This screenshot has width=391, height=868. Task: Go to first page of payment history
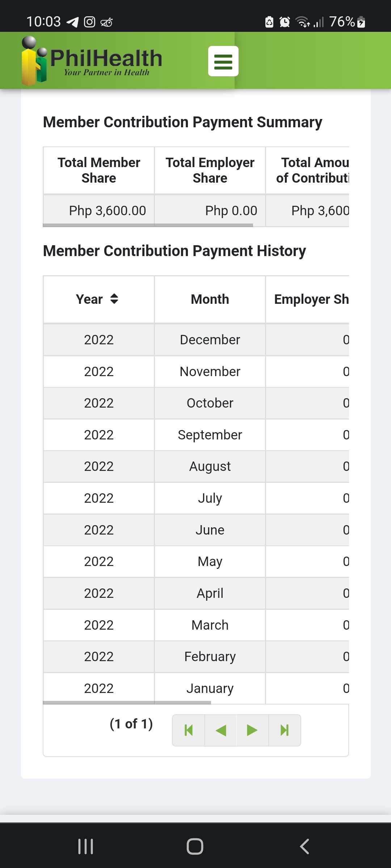pos(189,730)
